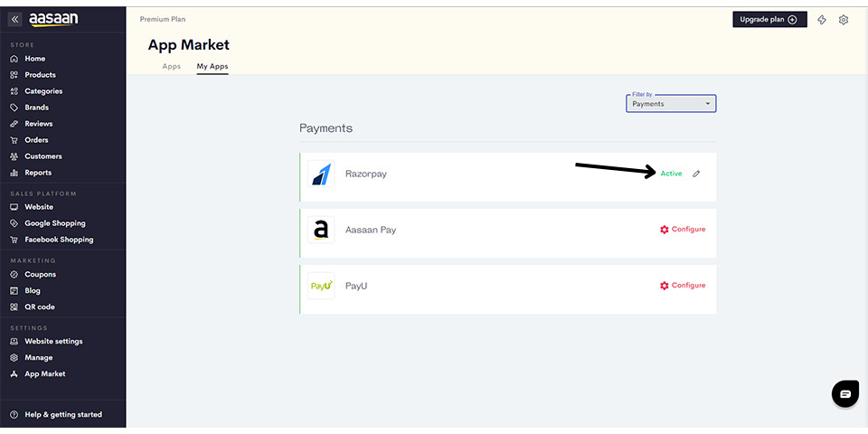Open the chat support bubble icon
Image resolution: width=868 pixels, height=434 pixels.
(x=844, y=394)
